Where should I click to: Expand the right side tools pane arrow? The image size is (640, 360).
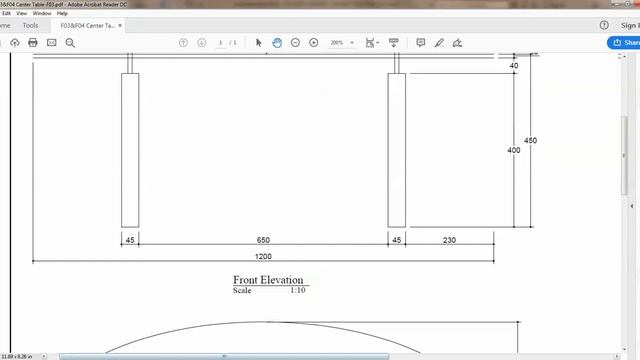point(632,206)
